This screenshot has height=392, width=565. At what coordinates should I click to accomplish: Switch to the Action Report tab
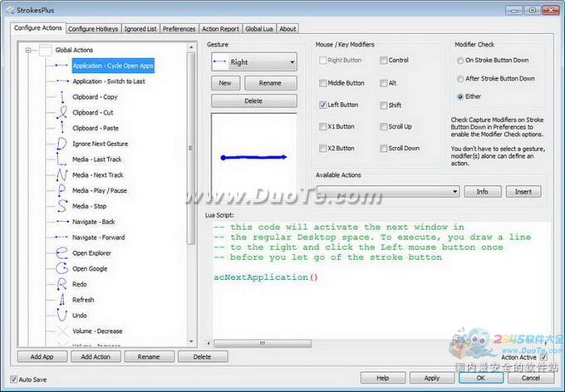[x=220, y=29]
